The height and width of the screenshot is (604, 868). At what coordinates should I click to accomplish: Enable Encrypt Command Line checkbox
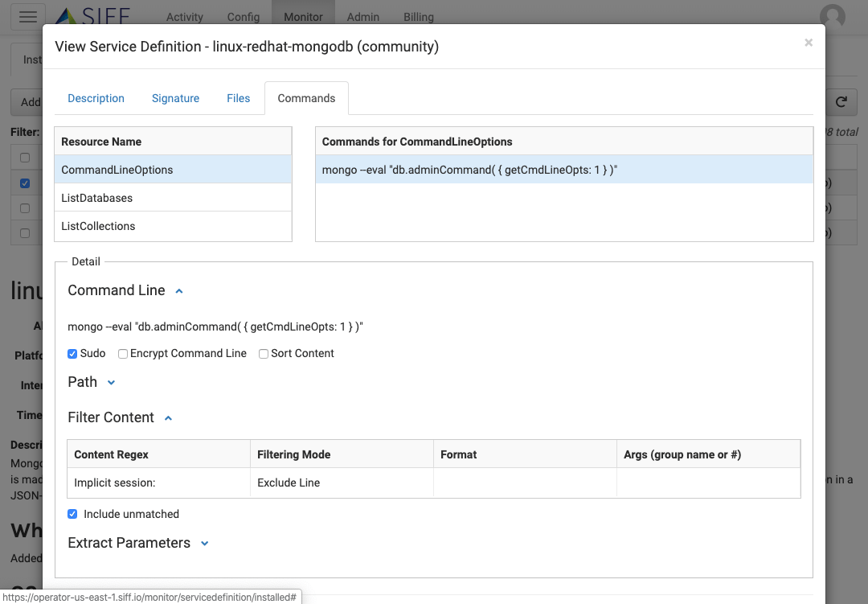point(123,354)
